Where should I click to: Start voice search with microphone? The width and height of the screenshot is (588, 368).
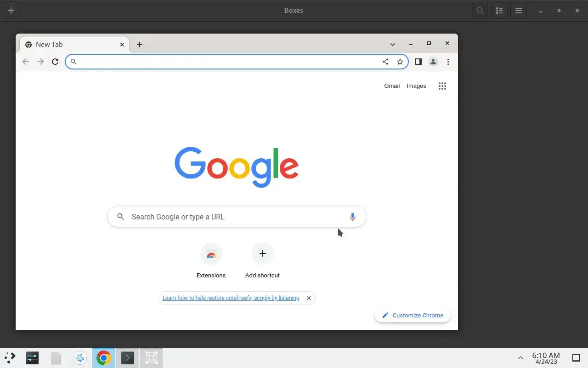tap(352, 217)
